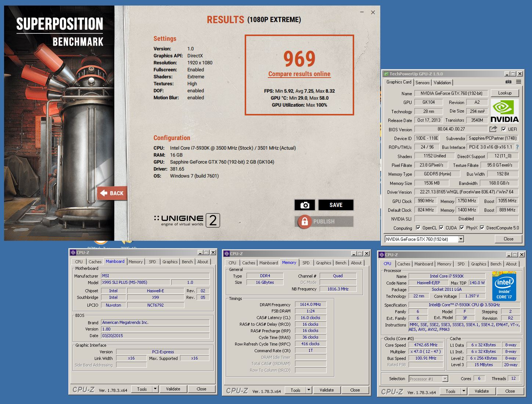Toggle the OpenCL checkbox
Image resolution: width=532 pixels, height=404 pixels.
coord(418,228)
